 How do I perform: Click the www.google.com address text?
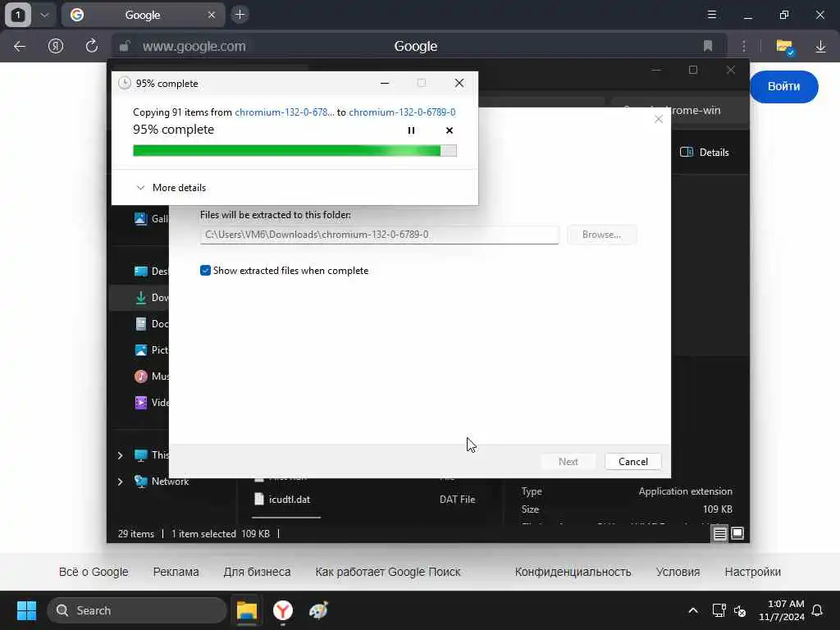194,46
